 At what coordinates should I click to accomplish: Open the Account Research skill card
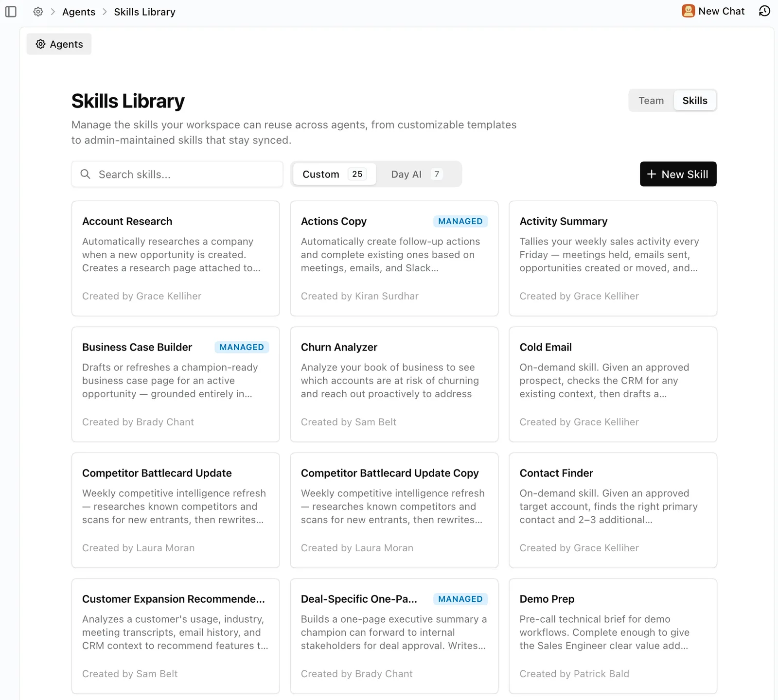point(176,259)
